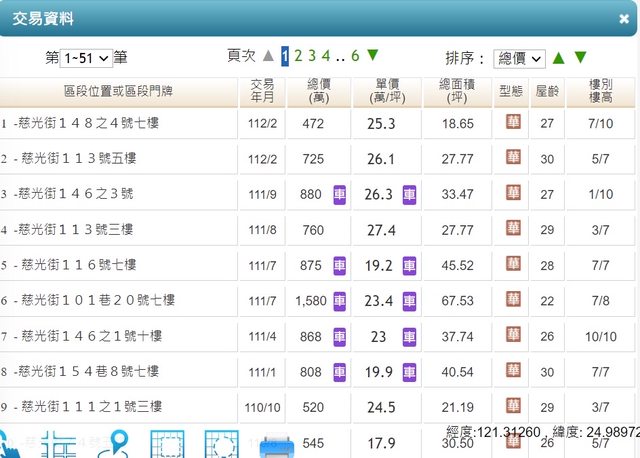Go to page 2 of results
This screenshot has height=458, width=640.
[x=298, y=56]
